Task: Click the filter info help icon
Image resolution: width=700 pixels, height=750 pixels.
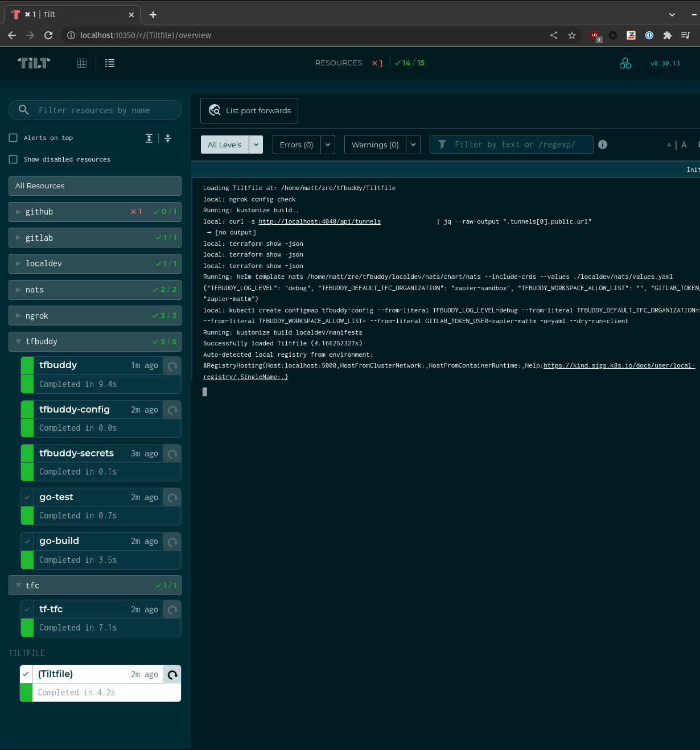Action: (603, 145)
